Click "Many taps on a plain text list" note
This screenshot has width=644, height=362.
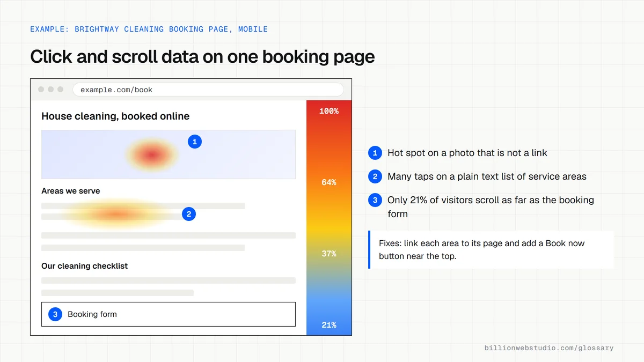click(487, 176)
